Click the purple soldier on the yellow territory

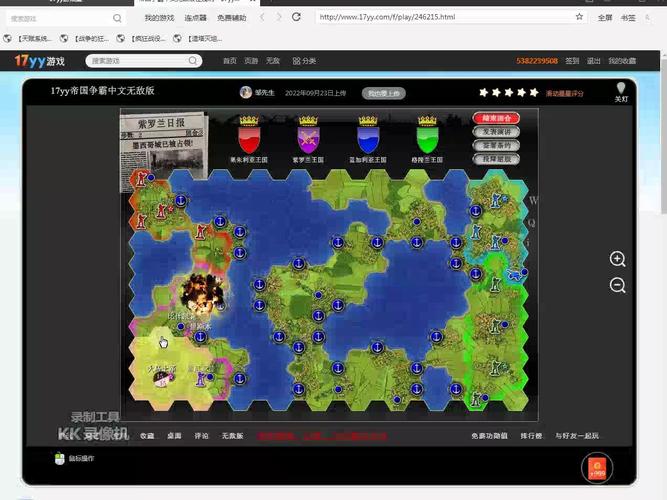click(200, 378)
